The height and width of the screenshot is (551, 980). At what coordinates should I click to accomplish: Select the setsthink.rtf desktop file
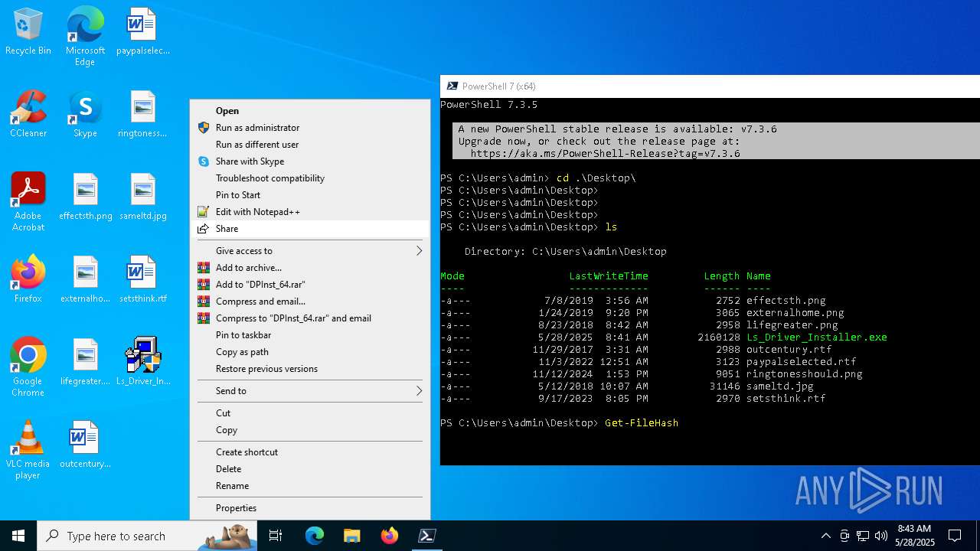(143, 280)
